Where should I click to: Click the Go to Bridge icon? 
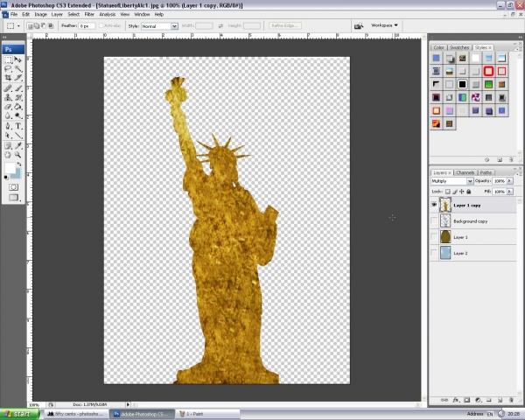(359, 25)
